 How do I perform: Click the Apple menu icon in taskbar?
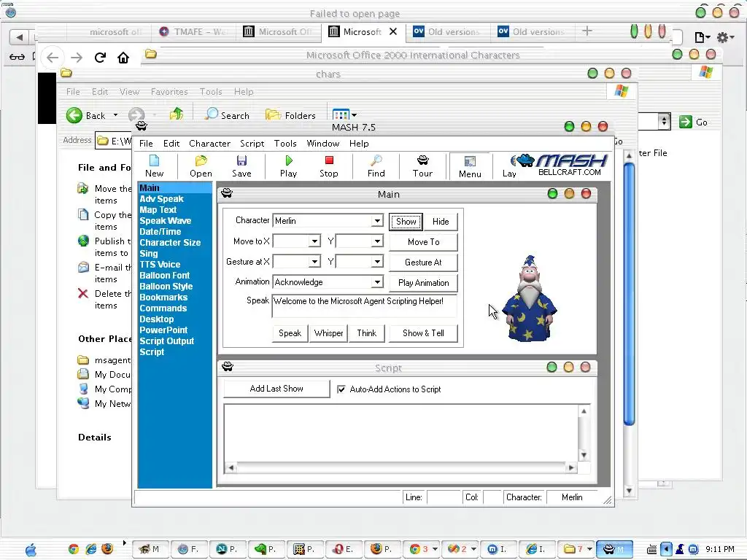pos(31,550)
